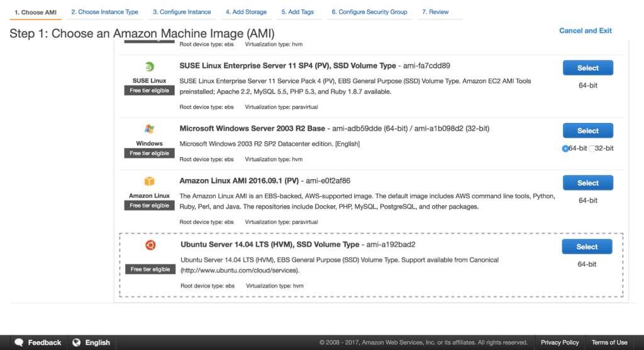This screenshot has width=644, height=350.
Task: Click the copyright notice in footer
Action: pyautogui.click(x=423, y=342)
